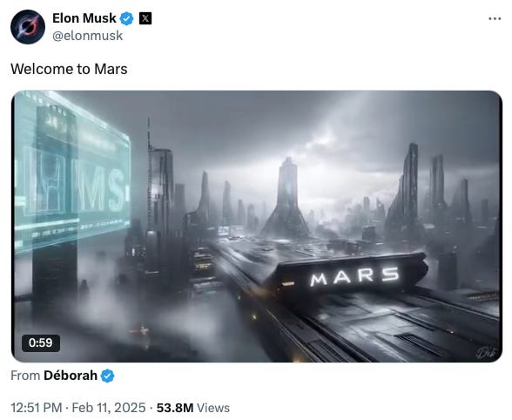512x420 pixels.
Task: Click the Elon Musk display name
Action: [x=84, y=18]
